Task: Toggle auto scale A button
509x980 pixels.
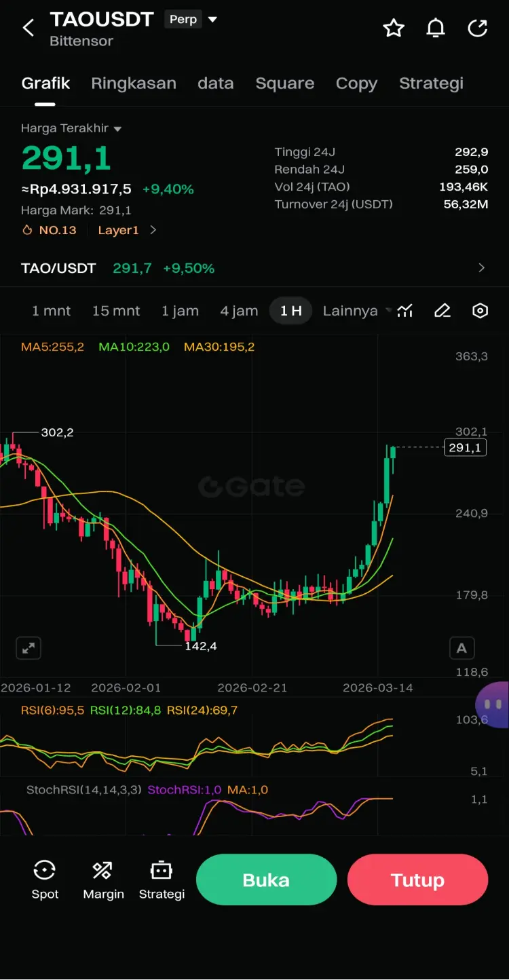Action: pos(461,648)
